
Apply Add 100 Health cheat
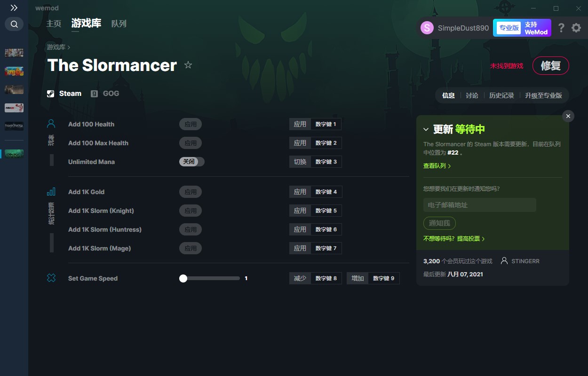[191, 124]
